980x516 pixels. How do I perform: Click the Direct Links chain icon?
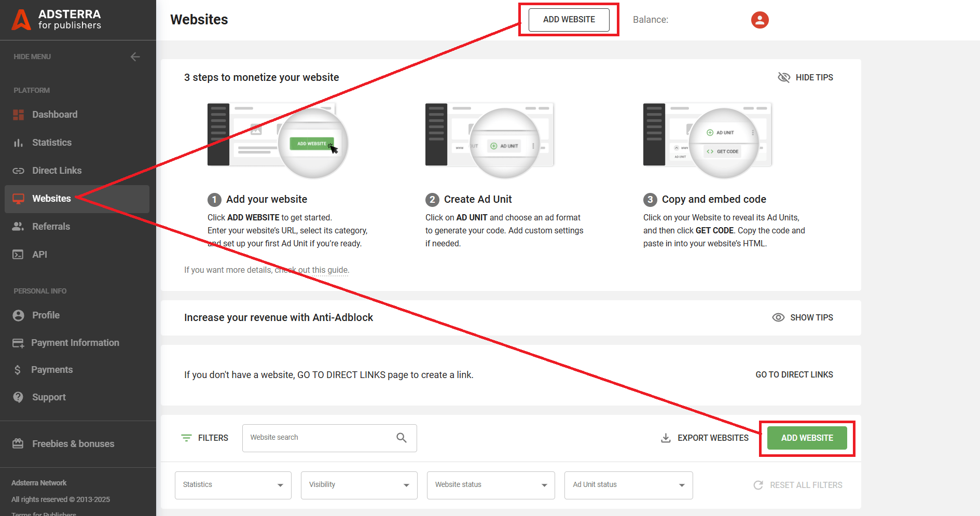click(x=19, y=171)
